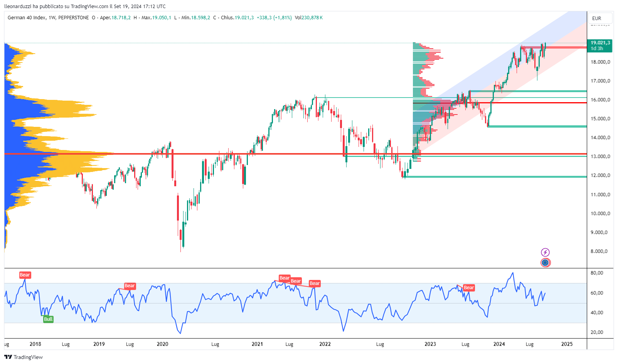The width and height of the screenshot is (618, 364).
Task: Click the 1d 3h countdown under current price
Action: 597,49
